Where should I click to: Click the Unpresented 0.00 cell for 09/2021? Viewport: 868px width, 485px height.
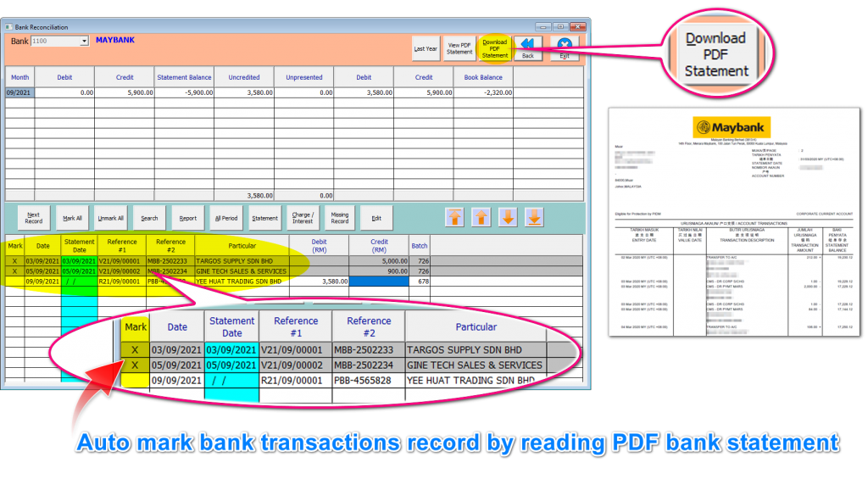click(x=304, y=92)
